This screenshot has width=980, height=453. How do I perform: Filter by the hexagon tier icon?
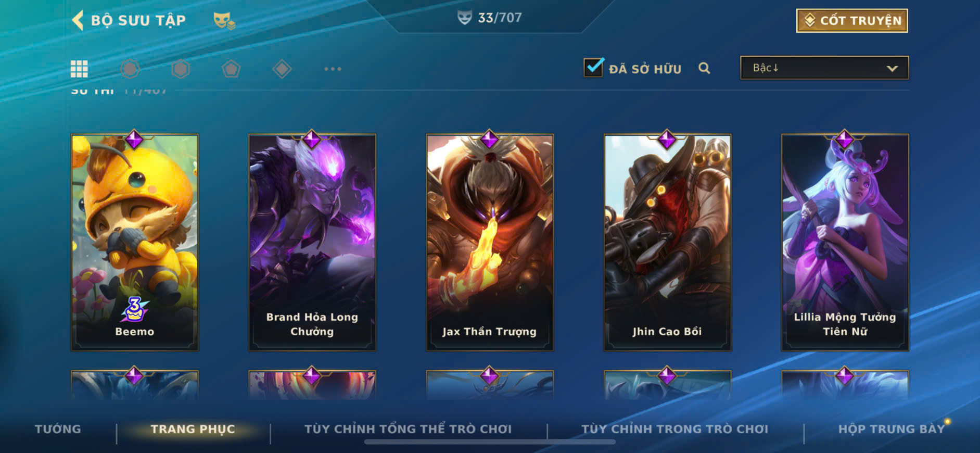[181, 69]
